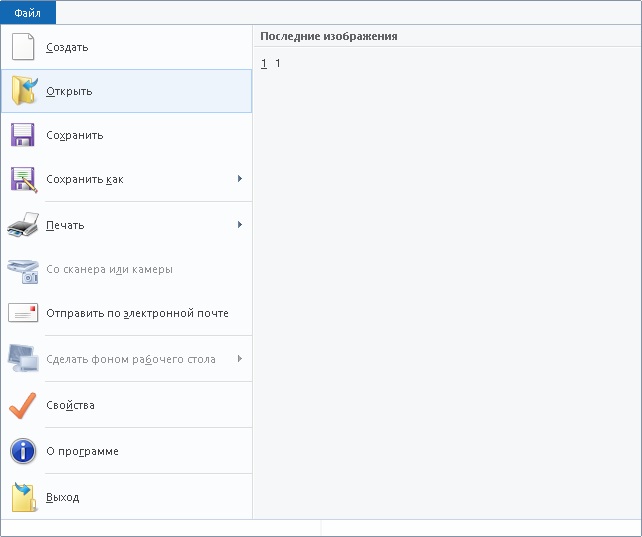Expand Сделать фоном рабочего стола arrow

pyautogui.click(x=240, y=359)
